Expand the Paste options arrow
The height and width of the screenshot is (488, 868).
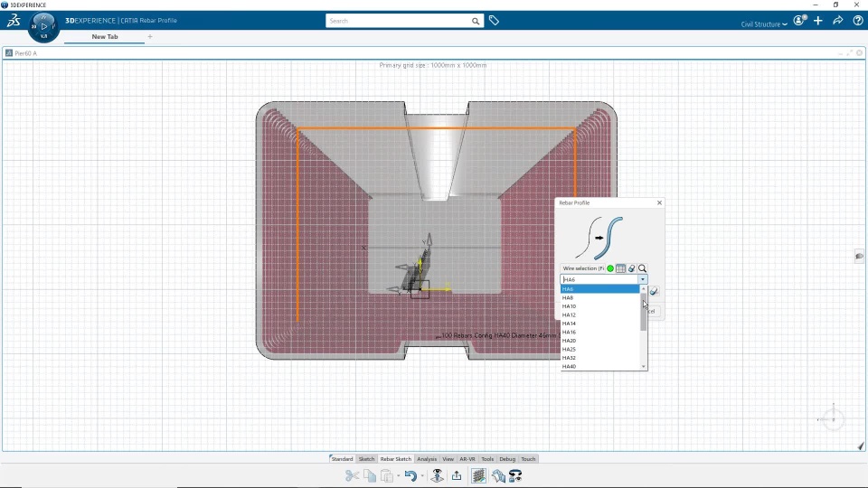398,476
